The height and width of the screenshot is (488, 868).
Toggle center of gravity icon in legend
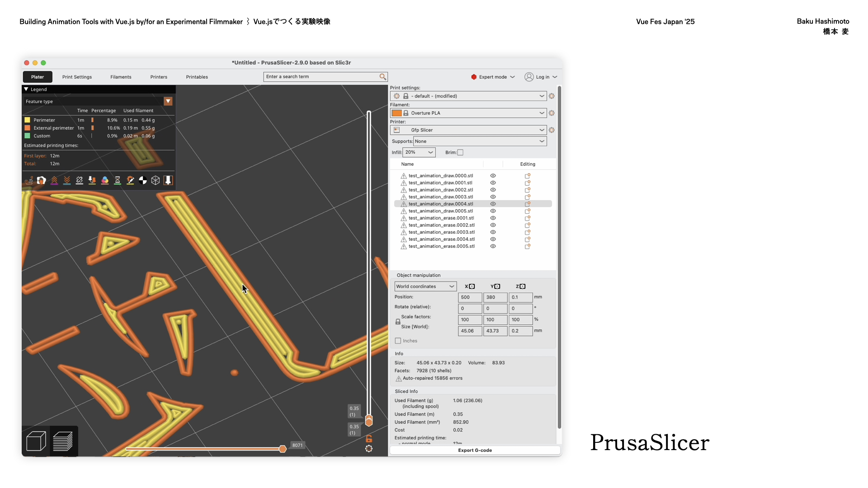pyautogui.click(x=143, y=180)
